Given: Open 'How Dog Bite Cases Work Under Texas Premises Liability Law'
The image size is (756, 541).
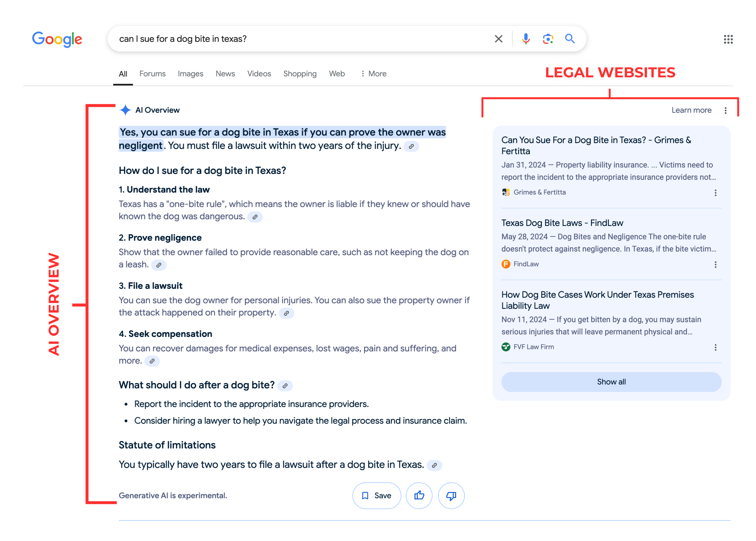Looking at the screenshot, I should [598, 300].
